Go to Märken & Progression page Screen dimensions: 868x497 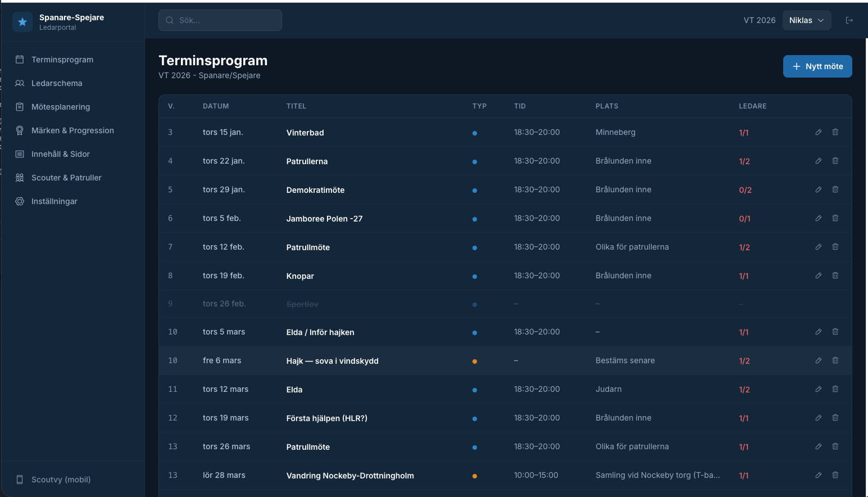pyautogui.click(x=72, y=130)
